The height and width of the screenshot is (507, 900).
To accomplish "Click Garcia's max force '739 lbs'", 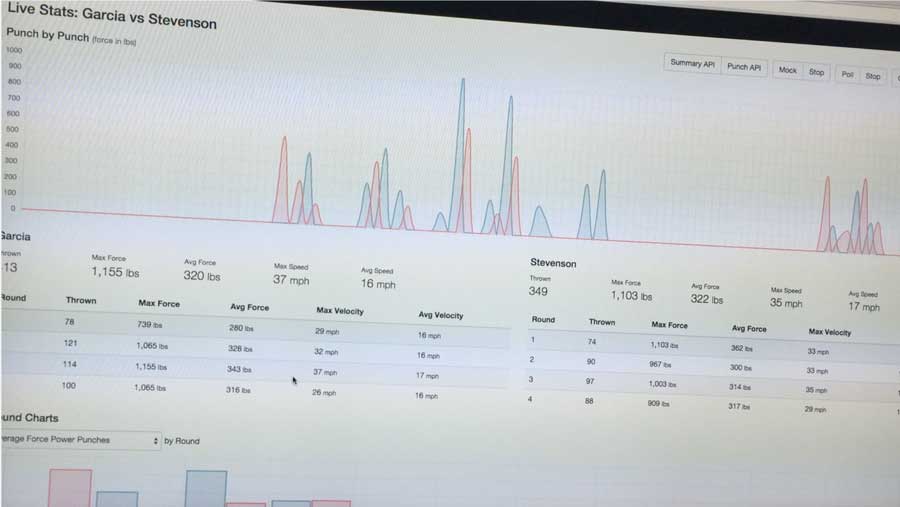I will point(149,324).
